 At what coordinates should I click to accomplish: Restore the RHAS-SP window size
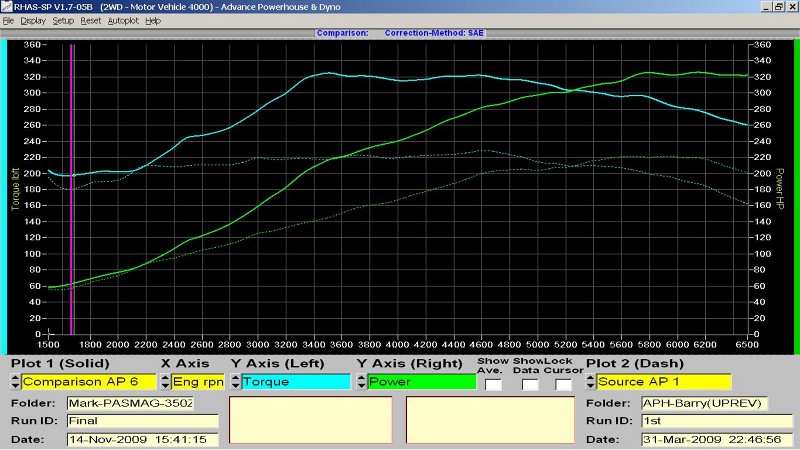[779, 7]
